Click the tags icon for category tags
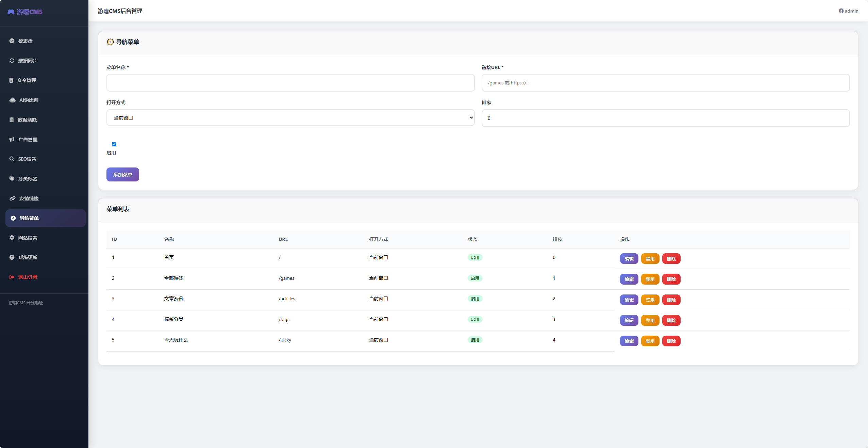The width and height of the screenshot is (868, 448). 12,179
